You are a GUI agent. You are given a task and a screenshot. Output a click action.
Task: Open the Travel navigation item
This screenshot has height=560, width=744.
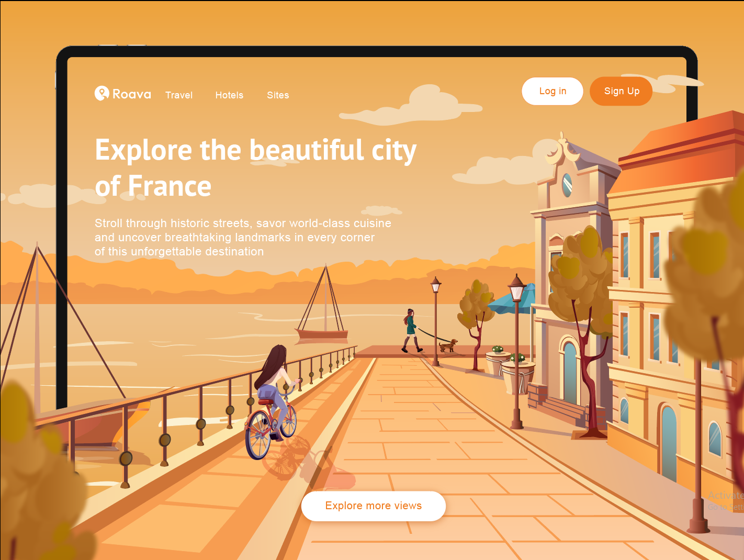pos(179,95)
